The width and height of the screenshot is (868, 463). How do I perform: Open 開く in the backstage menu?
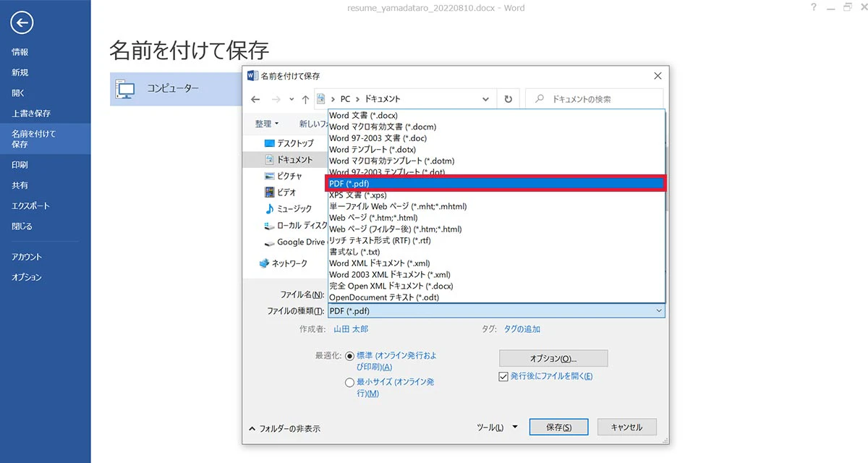[x=18, y=93]
